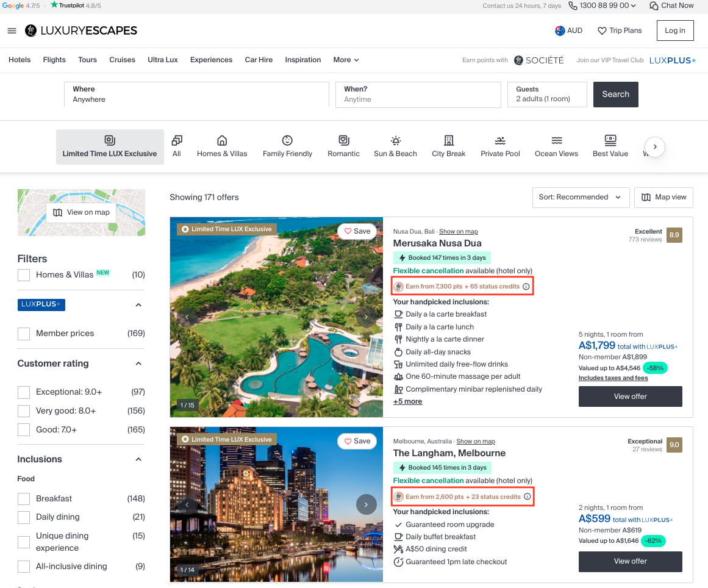The image size is (708, 588).
Task: Tick the Unique dining experience checkbox
Action: point(24,542)
